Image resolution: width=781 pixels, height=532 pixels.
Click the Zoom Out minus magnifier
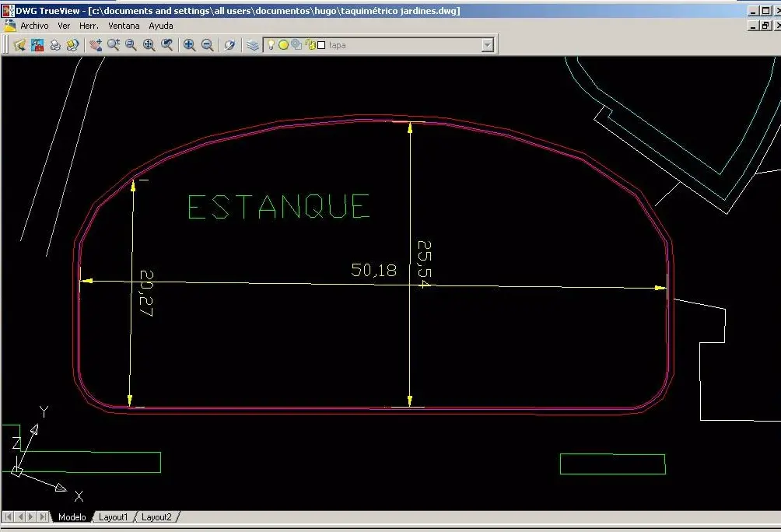[x=207, y=45]
